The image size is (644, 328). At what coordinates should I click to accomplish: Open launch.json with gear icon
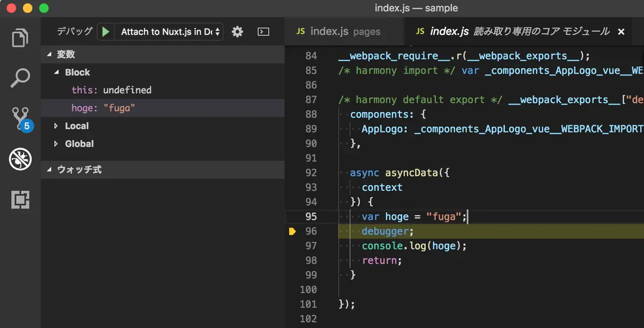237,32
